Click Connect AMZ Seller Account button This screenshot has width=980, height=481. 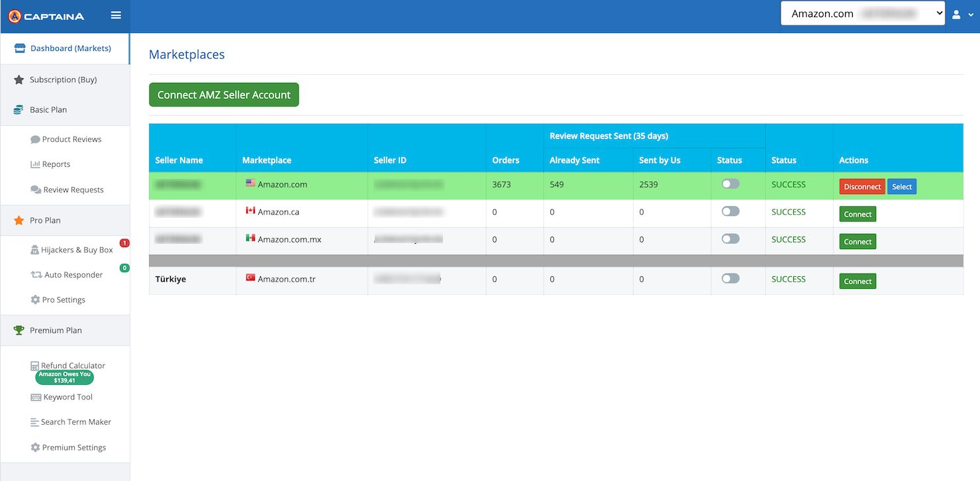[224, 95]
